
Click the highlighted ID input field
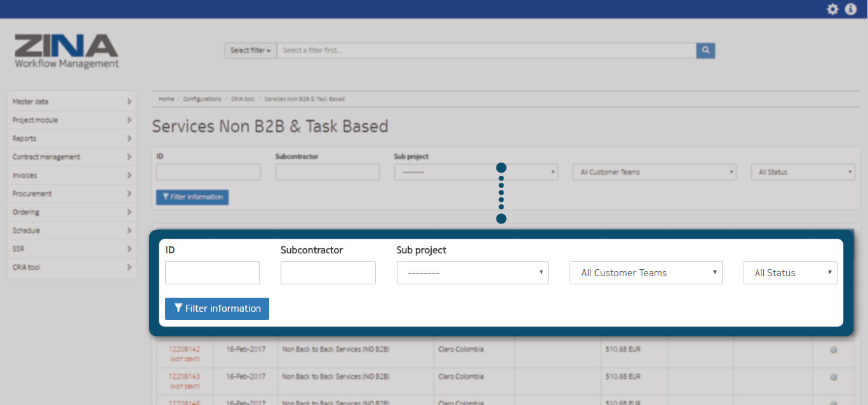coord(212,273)
